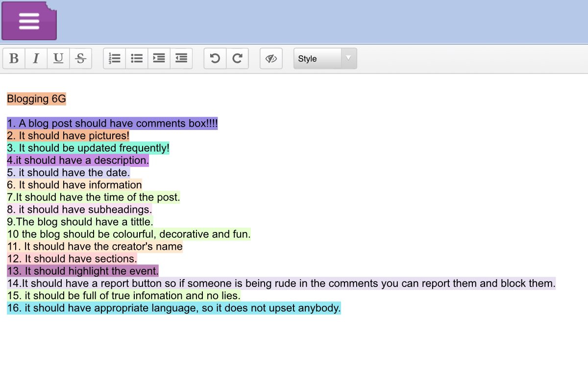Image resolution: width=588 pixels, height=389 pixels.
Task: Toggle strikethrough formatting
Action: pos(81,58)
